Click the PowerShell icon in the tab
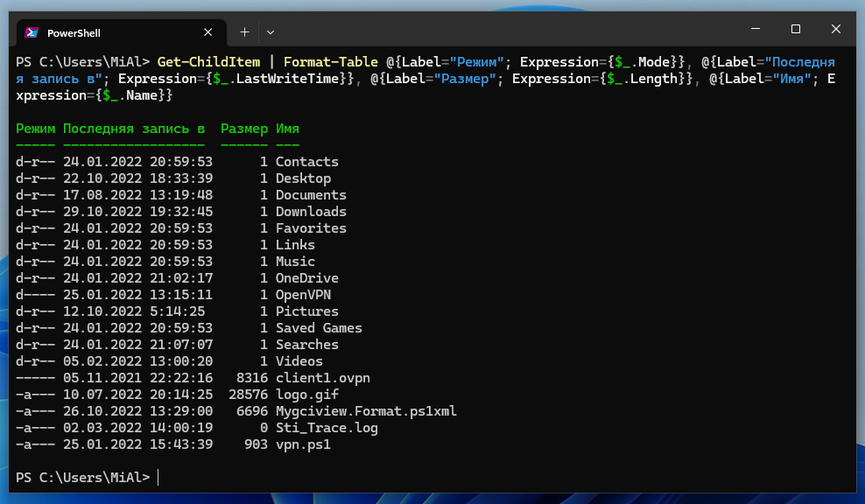 click(31, 32)
